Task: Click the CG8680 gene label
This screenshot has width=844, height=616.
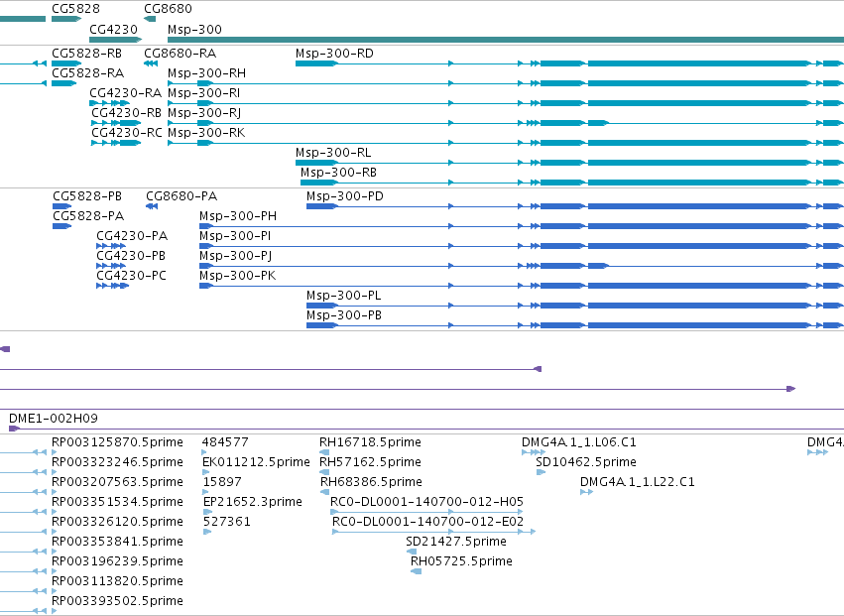Action: pyautogui.click(x=168, y=9)
